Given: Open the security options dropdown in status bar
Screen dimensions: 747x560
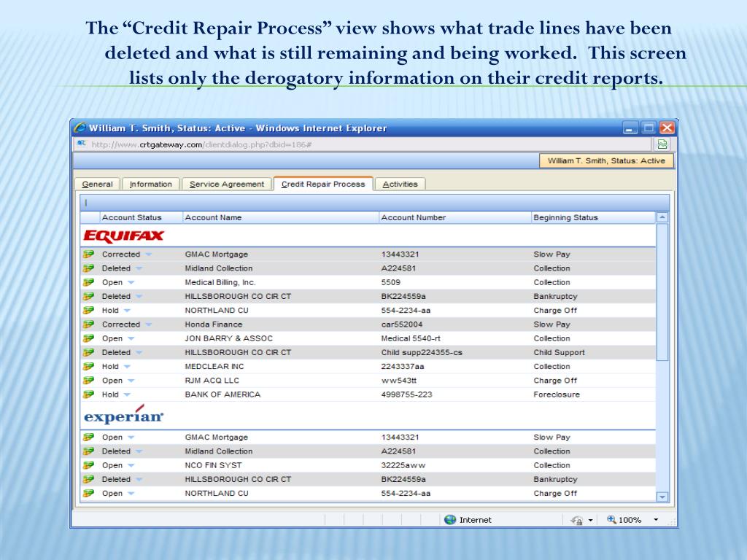Looking at the screenshot, I should [590, 520].
